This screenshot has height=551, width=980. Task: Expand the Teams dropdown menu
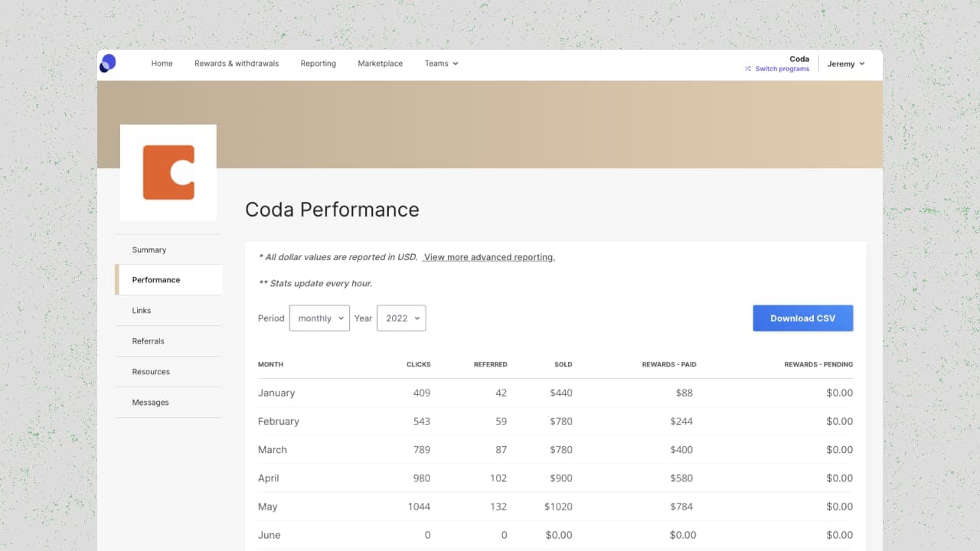[x=442, y=64]
